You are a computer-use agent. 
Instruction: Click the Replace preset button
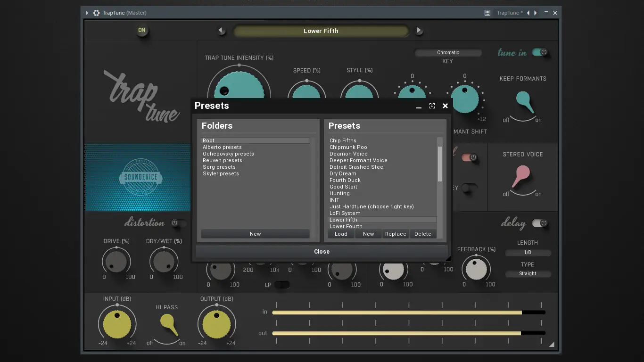click(x=396, y=234)
